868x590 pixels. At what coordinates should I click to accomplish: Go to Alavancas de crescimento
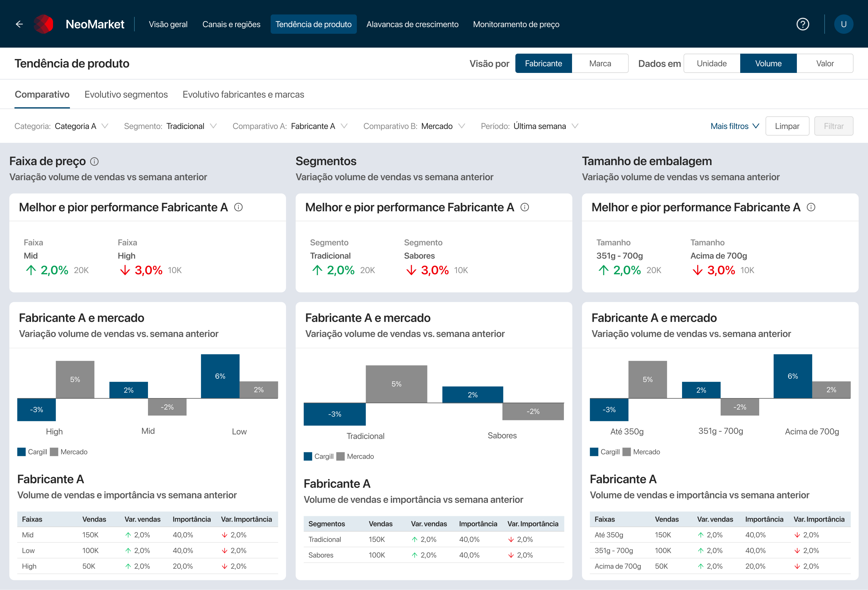coord(412,24)
